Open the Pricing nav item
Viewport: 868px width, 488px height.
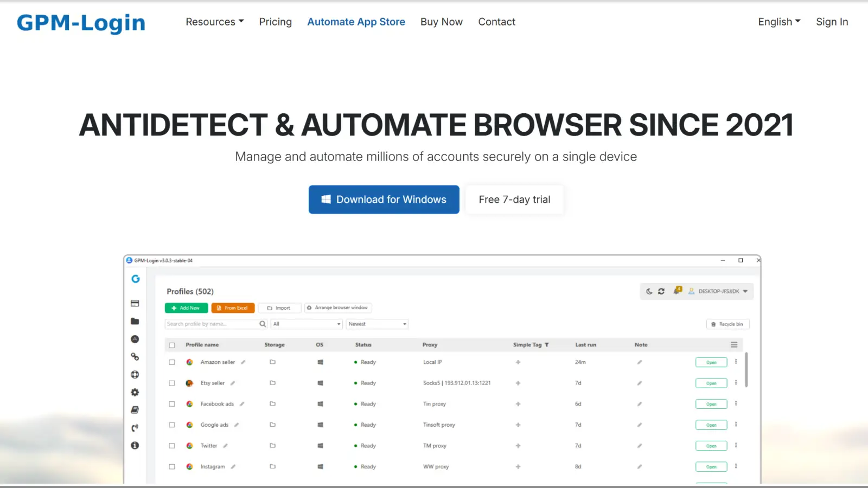coord(275,22)
